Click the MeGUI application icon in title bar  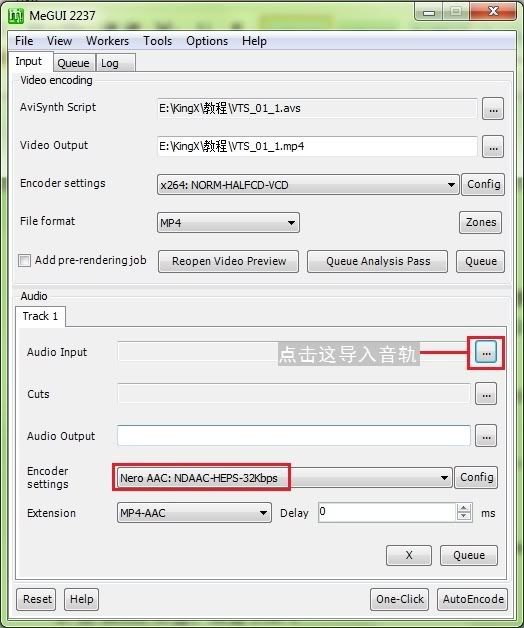pos(16,16)
